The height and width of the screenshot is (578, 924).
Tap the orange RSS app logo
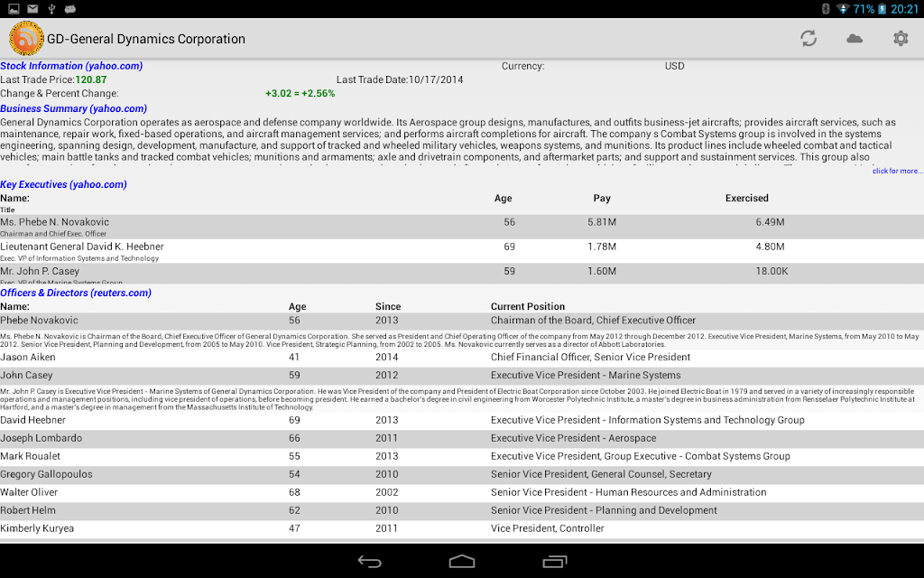(x=26, y=38)
